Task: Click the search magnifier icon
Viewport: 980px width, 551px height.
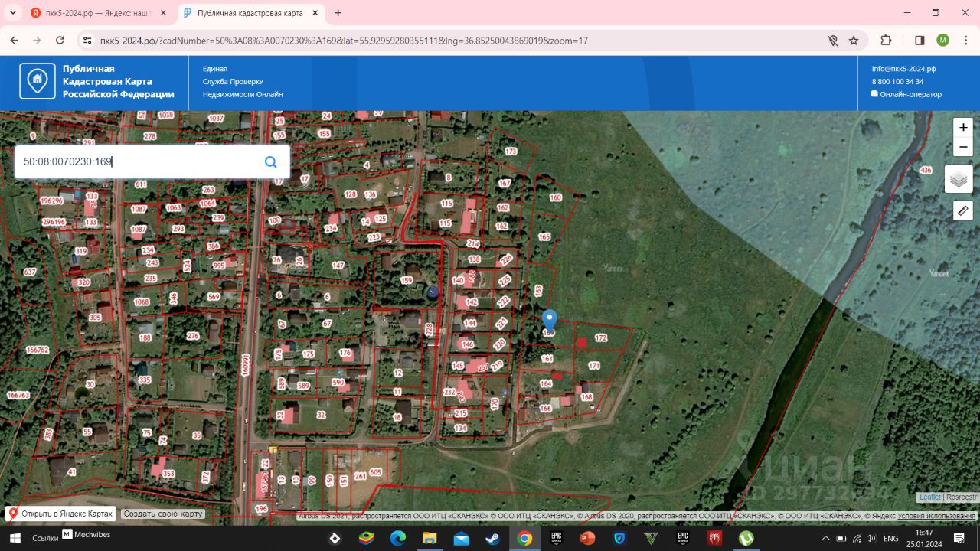Action: 270,162
